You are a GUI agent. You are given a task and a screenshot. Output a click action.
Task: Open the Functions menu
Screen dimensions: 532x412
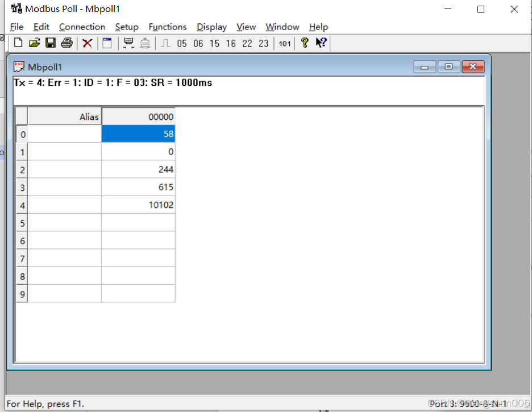click(168, 27)
